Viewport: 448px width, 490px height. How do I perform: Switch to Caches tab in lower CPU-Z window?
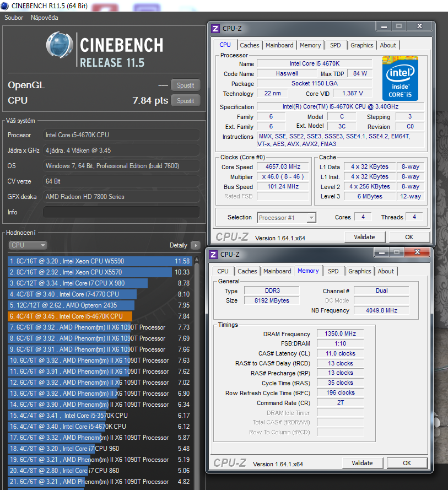point(247,271)
